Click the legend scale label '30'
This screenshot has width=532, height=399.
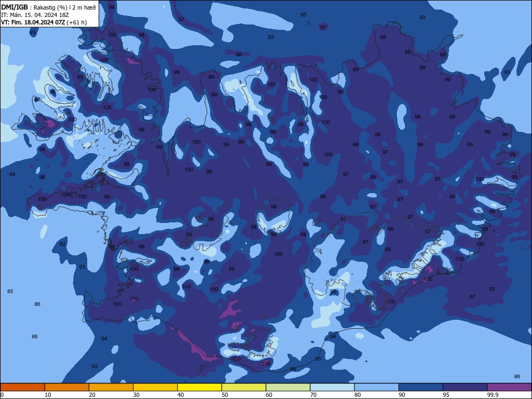(x=136, y=395)
